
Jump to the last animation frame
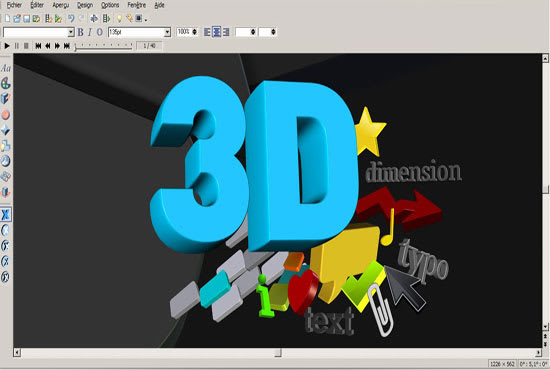coord(67,46)
